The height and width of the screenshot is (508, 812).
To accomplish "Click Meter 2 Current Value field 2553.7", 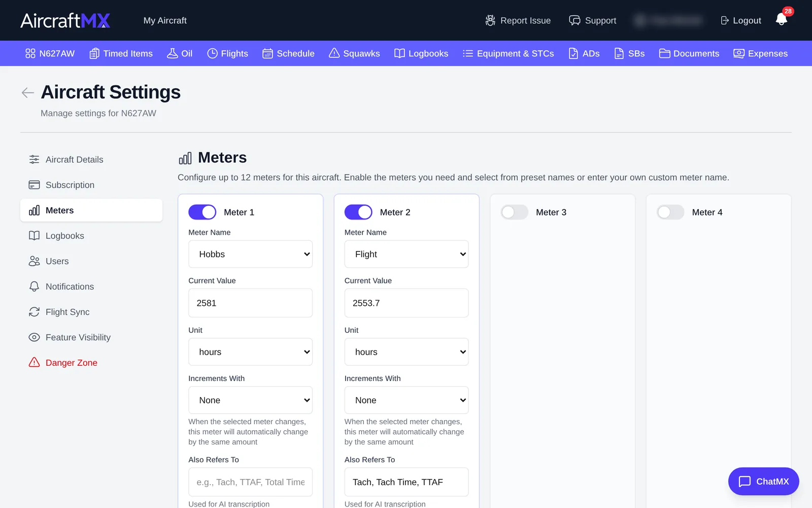I will tap(407, 303).
